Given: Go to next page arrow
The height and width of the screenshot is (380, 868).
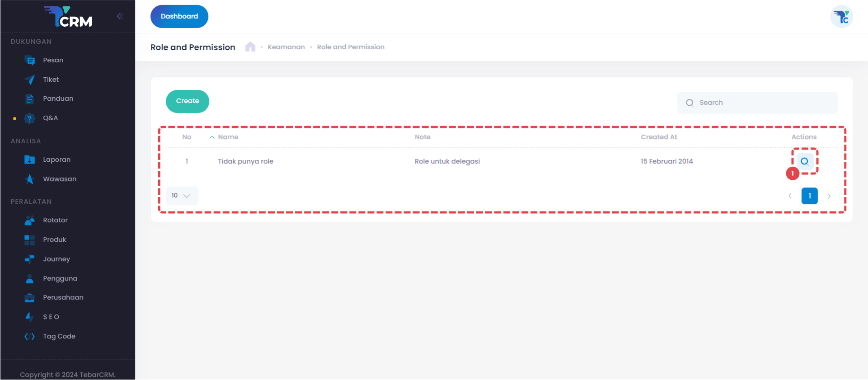Looking at the screenshot, I should tap(829, 196).
